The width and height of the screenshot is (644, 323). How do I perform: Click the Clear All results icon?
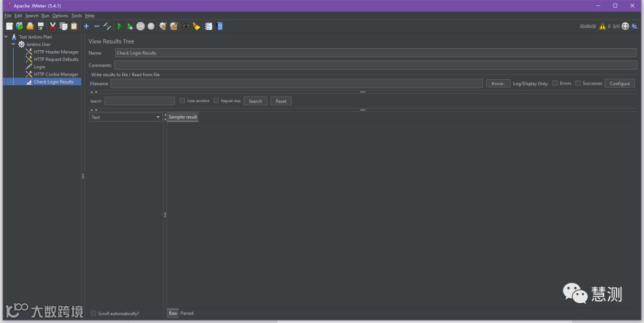(174, 26)
